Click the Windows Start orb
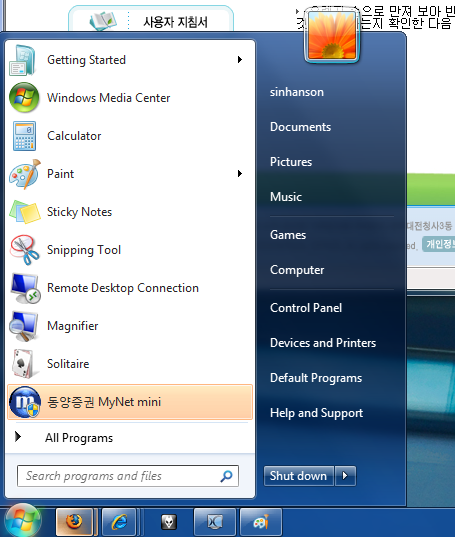Image resolution: width=455 pixels, height=539 pixels. pyautogui.click(x=23, y=521)
